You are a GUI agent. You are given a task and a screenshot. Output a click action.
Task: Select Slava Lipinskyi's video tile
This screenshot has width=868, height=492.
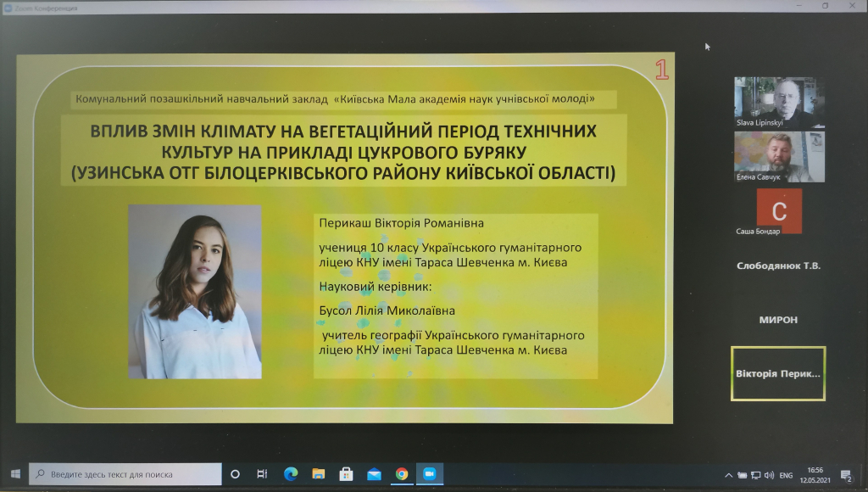tap(779, 103)
